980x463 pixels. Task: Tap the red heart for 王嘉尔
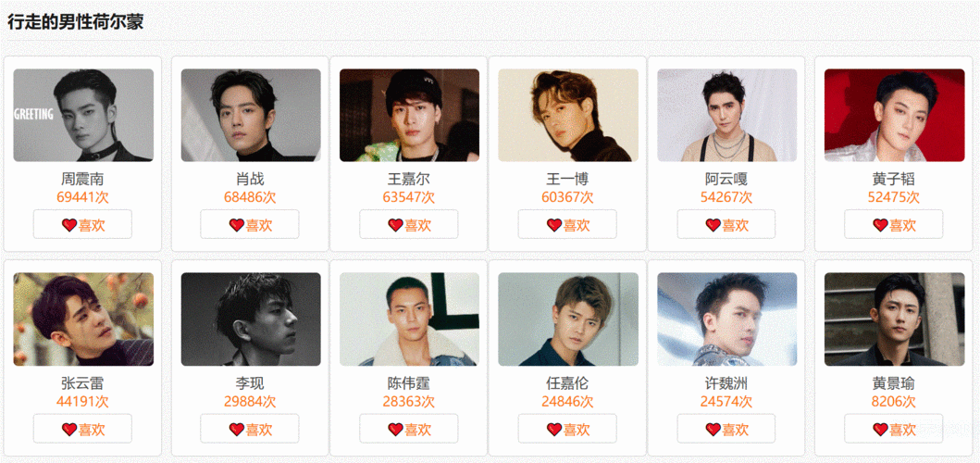click(396, 225)
